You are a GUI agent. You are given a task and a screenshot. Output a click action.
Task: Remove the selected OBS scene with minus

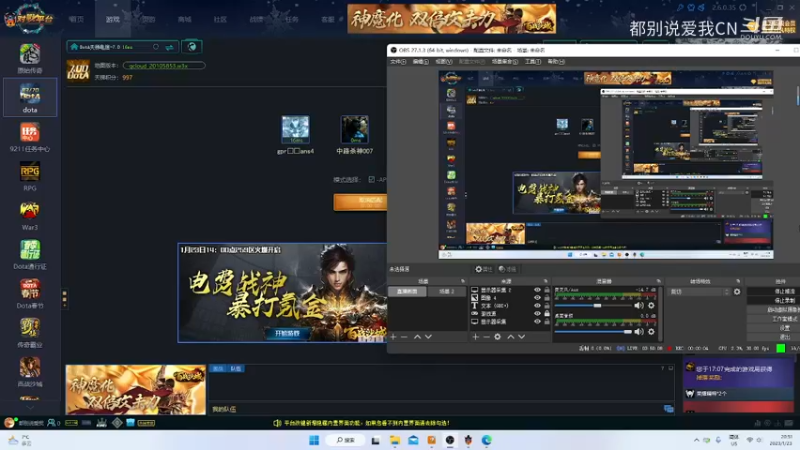[x=404, y=337]
